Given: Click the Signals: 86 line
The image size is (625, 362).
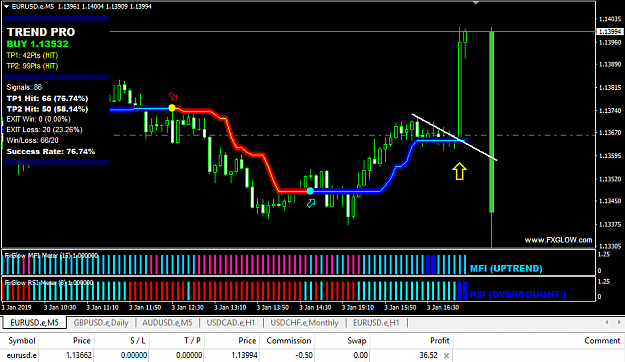Looking at the screenshot, I should point(24,87).
